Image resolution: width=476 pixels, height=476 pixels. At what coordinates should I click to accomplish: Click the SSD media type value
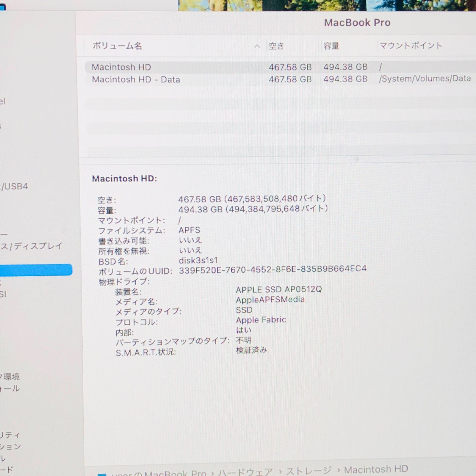coord(244,310)
